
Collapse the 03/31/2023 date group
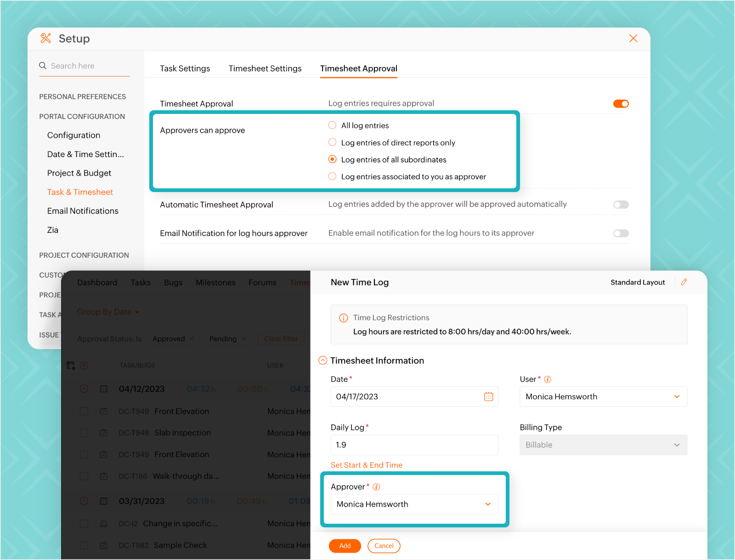[x=84, y=501]
